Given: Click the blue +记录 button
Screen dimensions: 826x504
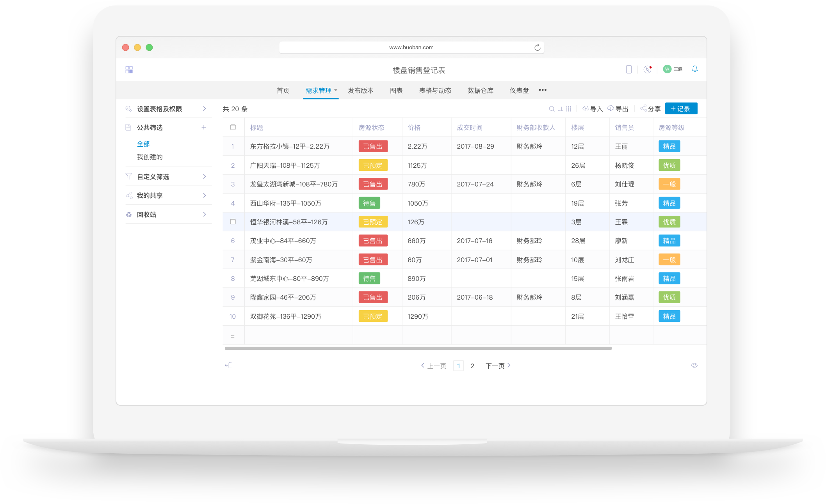Looking at the screenshot, I should click(681, 108).
